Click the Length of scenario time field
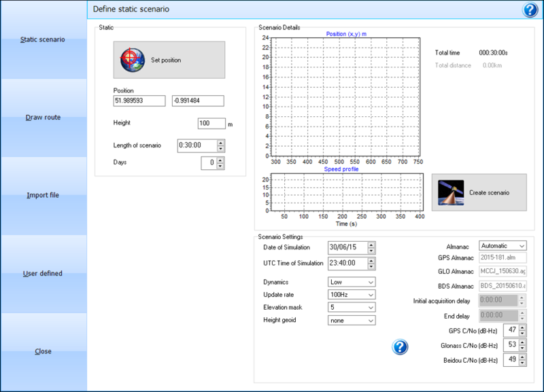The height and width of the screenshot is (392, 544). (x=197, y=145)
